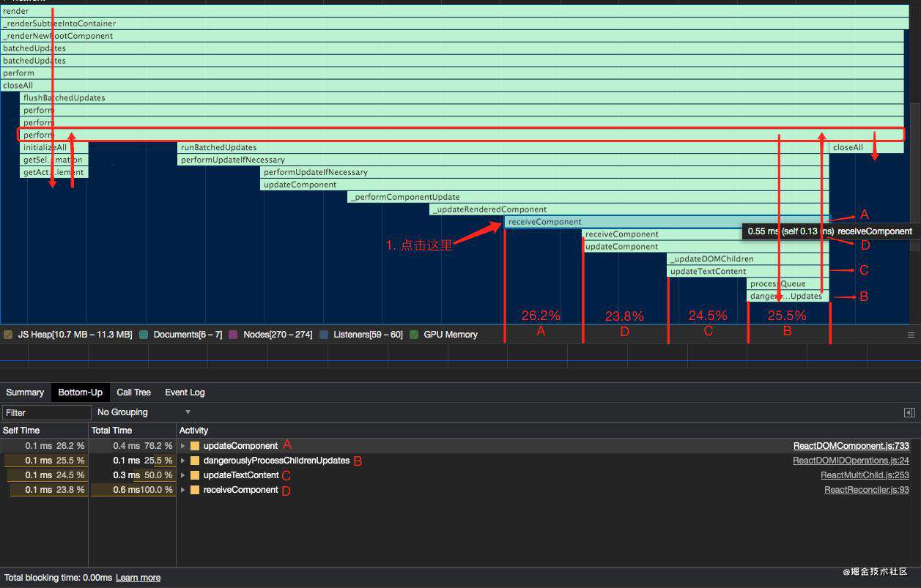Click the Total blocking time status text
This screenshot has height=588, width=921.
58,578
